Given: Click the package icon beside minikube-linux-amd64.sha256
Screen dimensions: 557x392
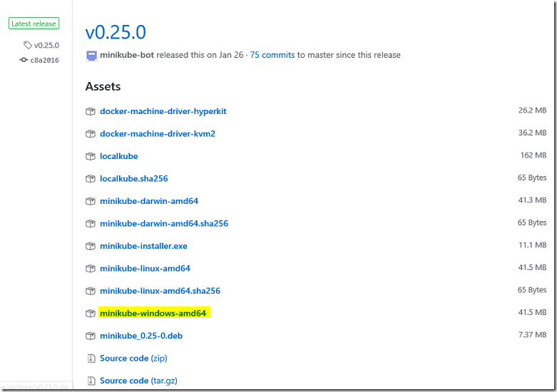Looking at the screenshot, I should click(x=91, y=292).
